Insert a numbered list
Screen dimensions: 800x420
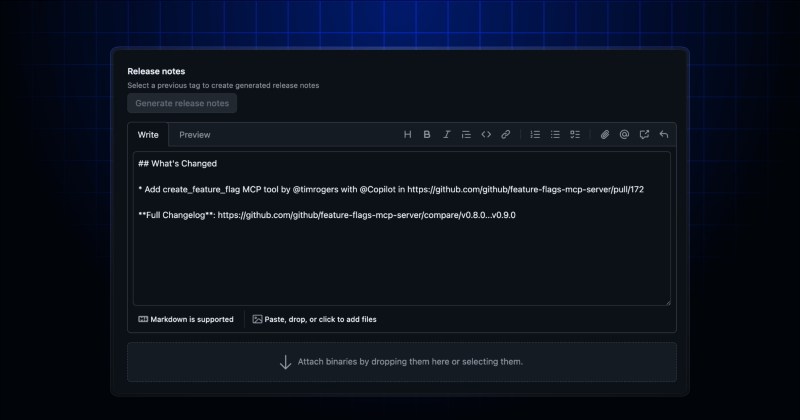tap(535, 135)
